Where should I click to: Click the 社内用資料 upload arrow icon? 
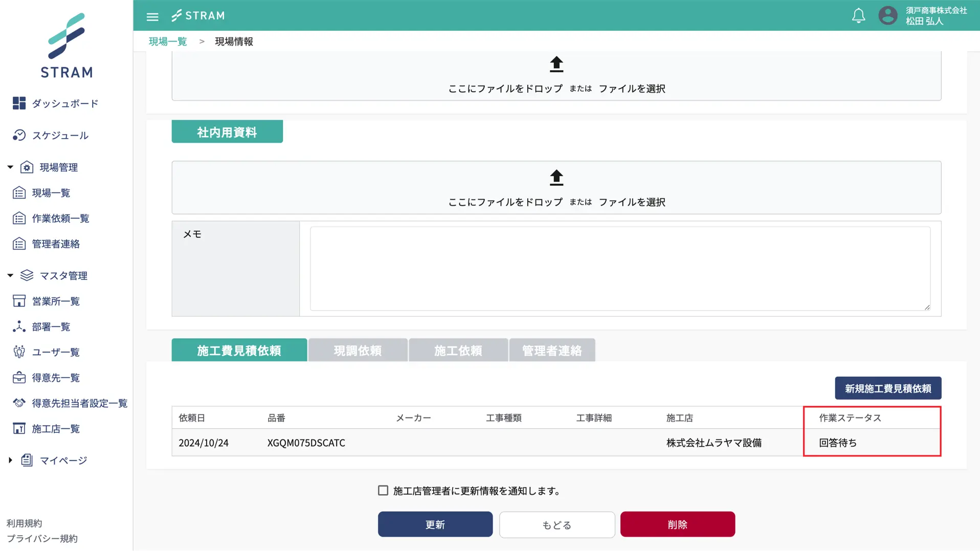click(555, 178)
